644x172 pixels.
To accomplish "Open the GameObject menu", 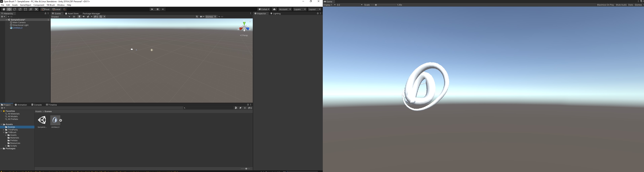I will point(26,5).
